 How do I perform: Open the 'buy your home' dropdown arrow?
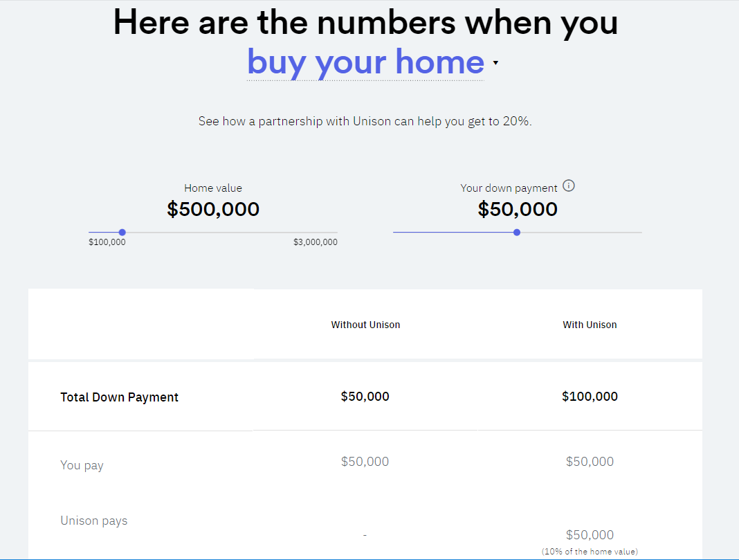pyautogui.click(x=495, y=63)
